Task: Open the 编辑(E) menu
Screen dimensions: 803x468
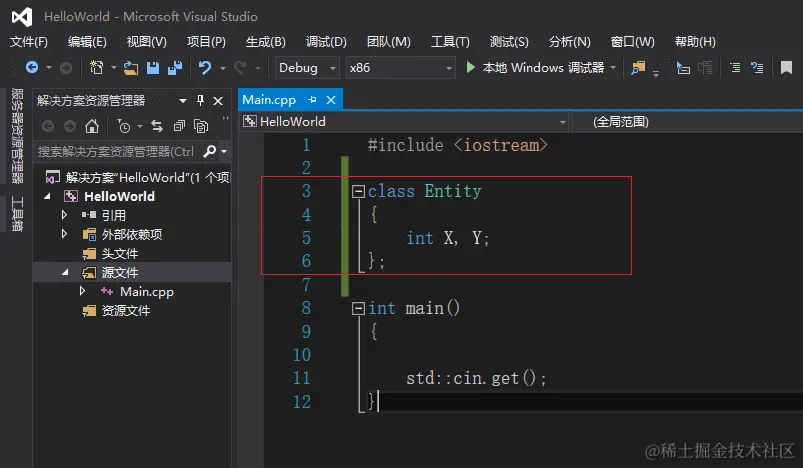Action: tap(88, 41)
